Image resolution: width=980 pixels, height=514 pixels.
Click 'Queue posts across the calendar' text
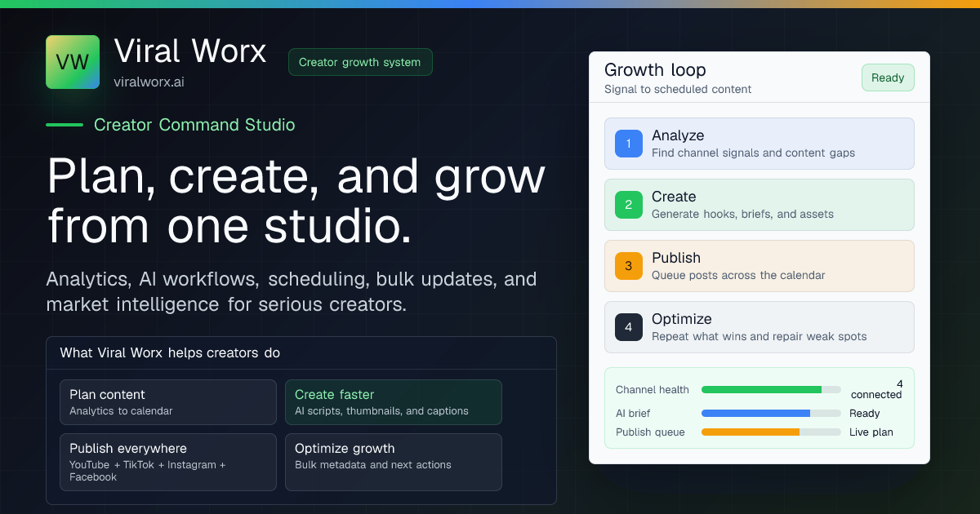coord(738,275)
